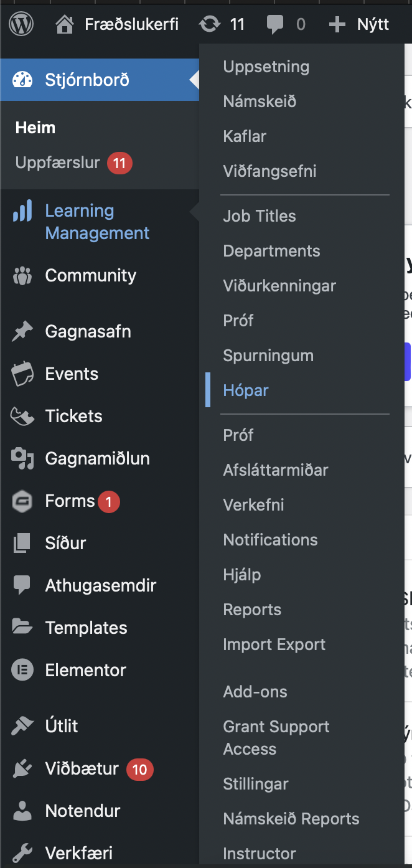Go to Stillingar settings entry
Screen dimensions: 412x868
pyautogui.click(x=256, y=784)
